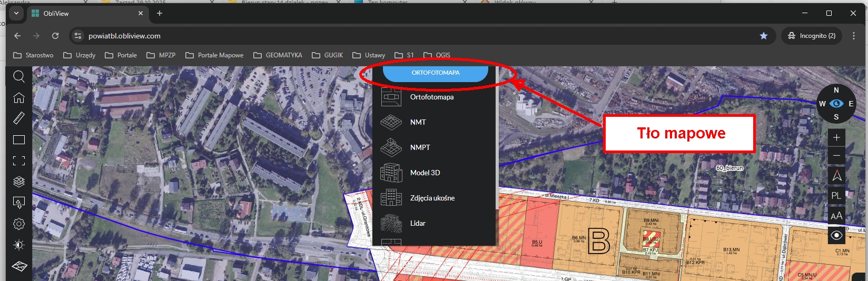This screenshot has height=281, width=868.
Task: Toggle visibility with the bottom eye icon
Action: pyautogui.click(x=836, y=235)
